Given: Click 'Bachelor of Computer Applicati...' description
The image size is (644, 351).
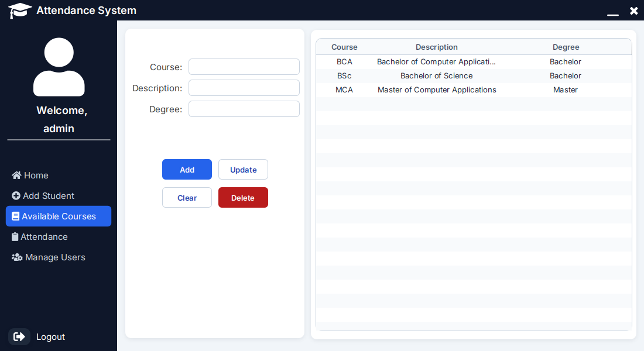Looking at the screenshot, I should pos(437,61).
